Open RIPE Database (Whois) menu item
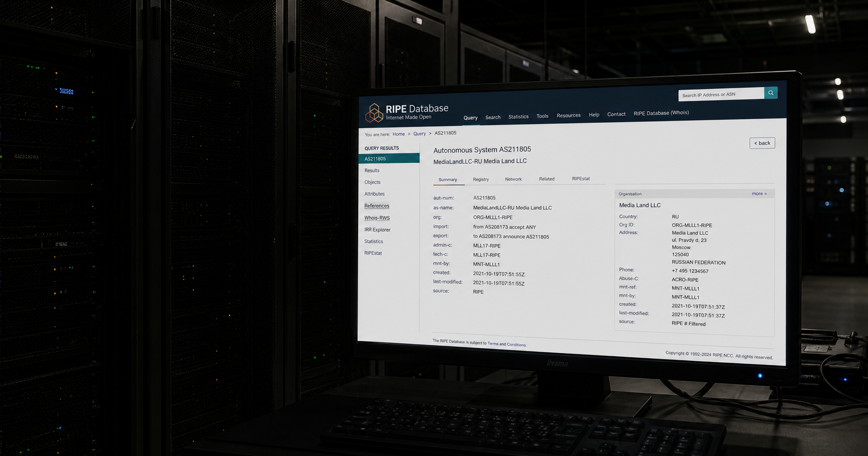 point(661,113)
